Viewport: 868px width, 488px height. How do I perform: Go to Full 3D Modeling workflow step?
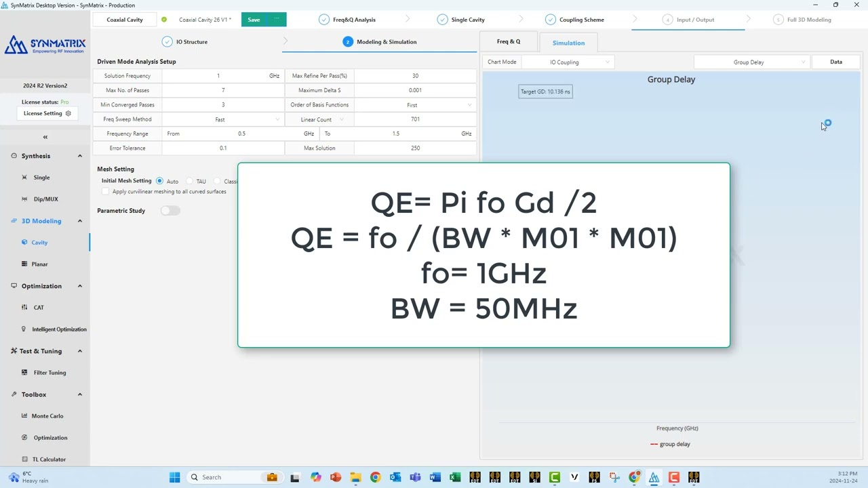[802, 20]
